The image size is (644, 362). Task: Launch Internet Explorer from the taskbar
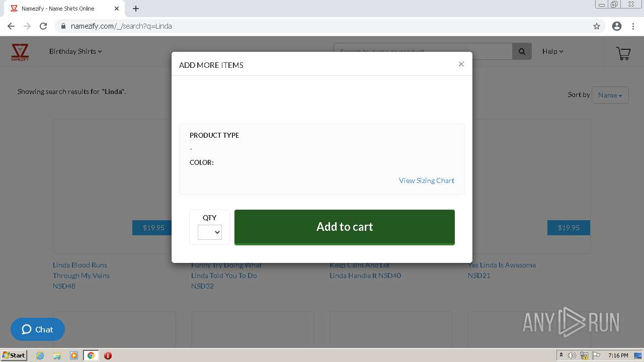coord(40,355)
